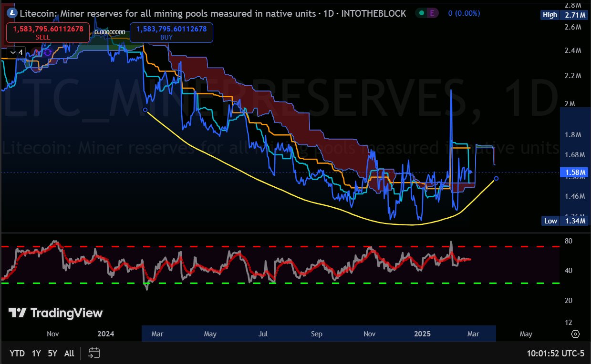Click the Low 1.34M price label
Image resolution: width=591 pixels, height=364 pixels.
point(563,221)
